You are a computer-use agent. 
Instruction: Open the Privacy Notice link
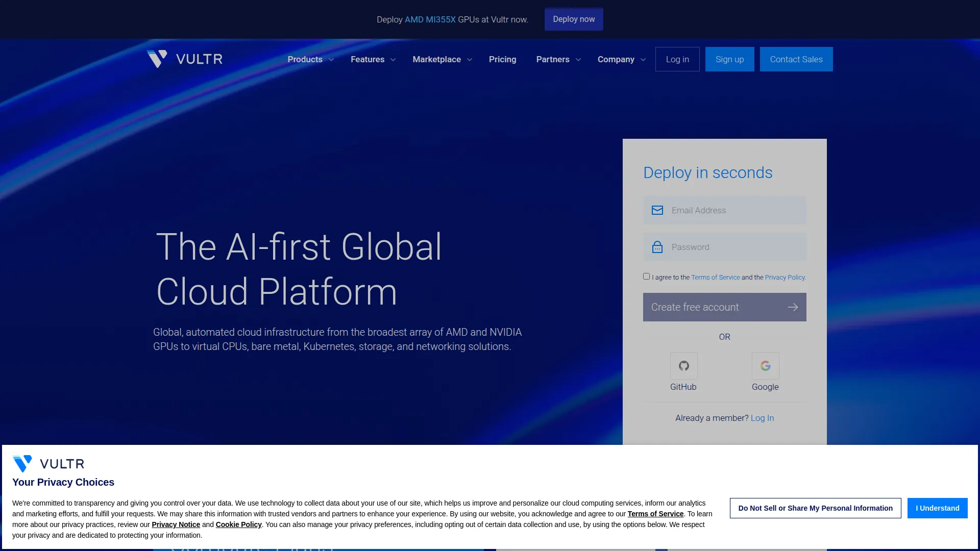click(x=176, y=524)
